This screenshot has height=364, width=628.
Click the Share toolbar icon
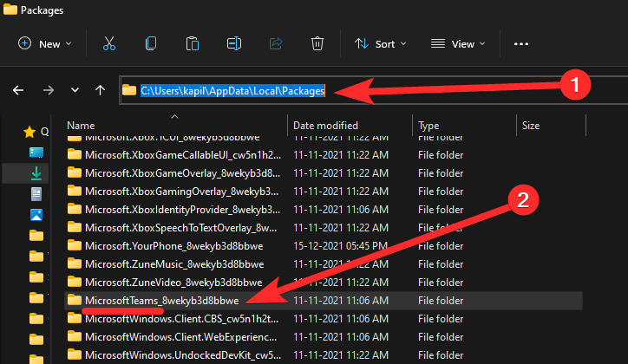coord(276,43)
